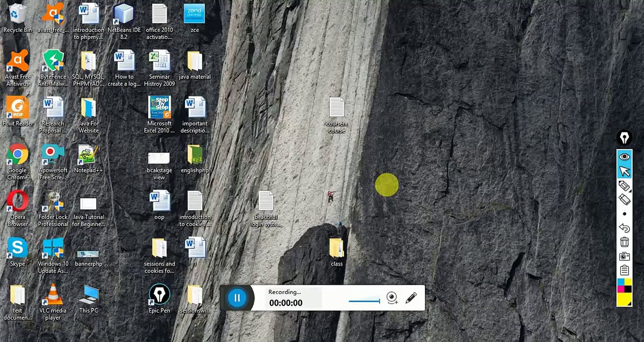Screen dimensions: 644x342
Task: Open the large yellow current-color swatch
Action: (x=625, y=299)
